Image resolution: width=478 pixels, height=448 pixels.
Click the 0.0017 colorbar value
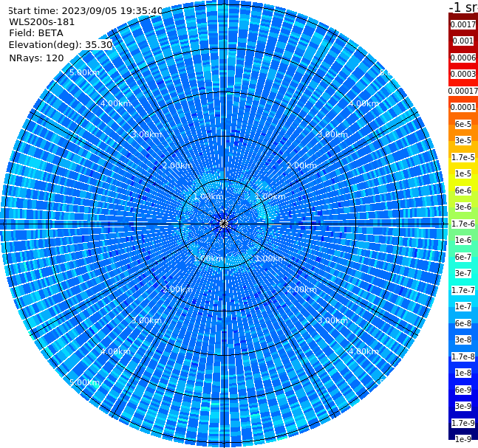click(x=463, y=24)
